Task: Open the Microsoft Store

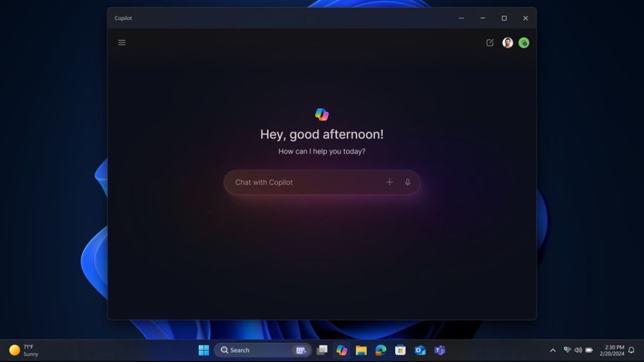Action: point(399,350)
